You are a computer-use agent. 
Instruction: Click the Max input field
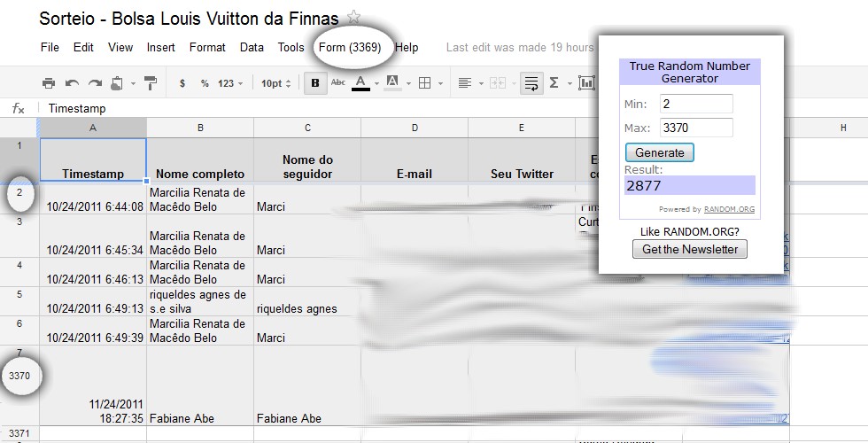coord(696,128)
